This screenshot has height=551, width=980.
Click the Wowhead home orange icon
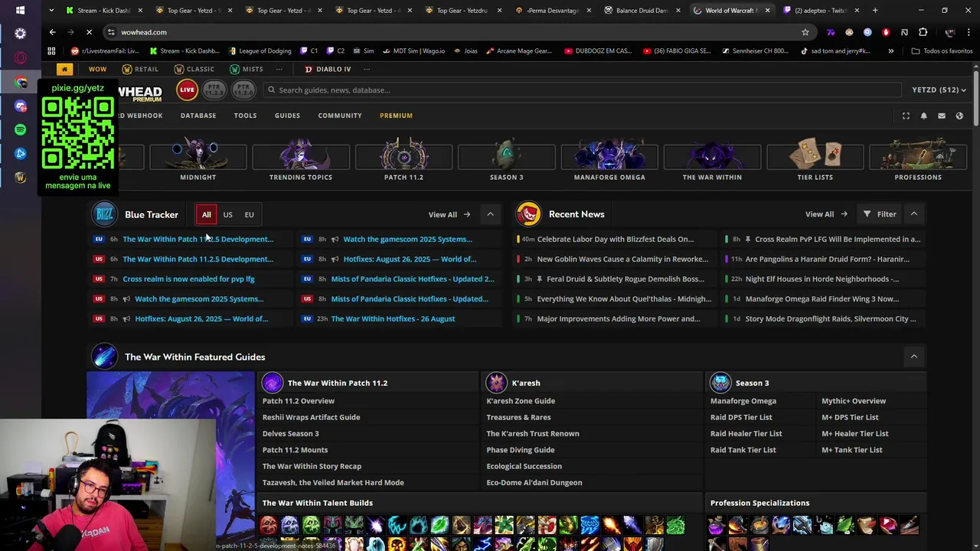pyautogui.click(x=64, y=69)
